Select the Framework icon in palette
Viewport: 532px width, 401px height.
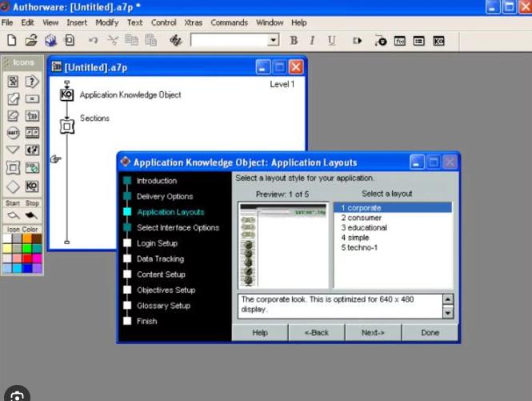pyautogui.click(x=13, y=168)
